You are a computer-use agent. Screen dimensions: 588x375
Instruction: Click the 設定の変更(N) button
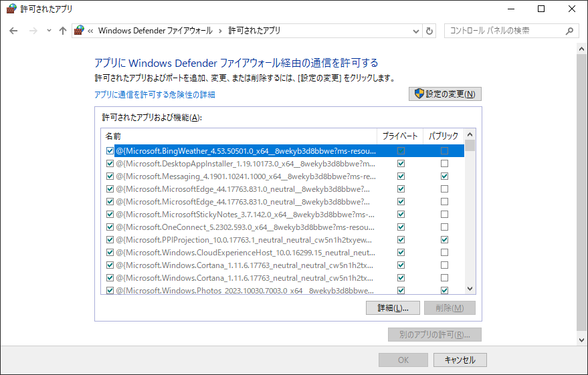coord(445,94)
